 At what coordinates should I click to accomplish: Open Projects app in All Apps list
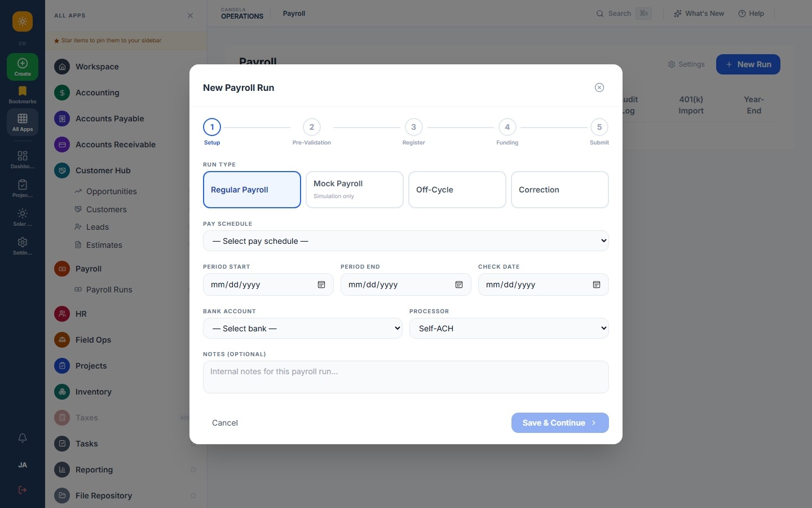pos(126,366)
